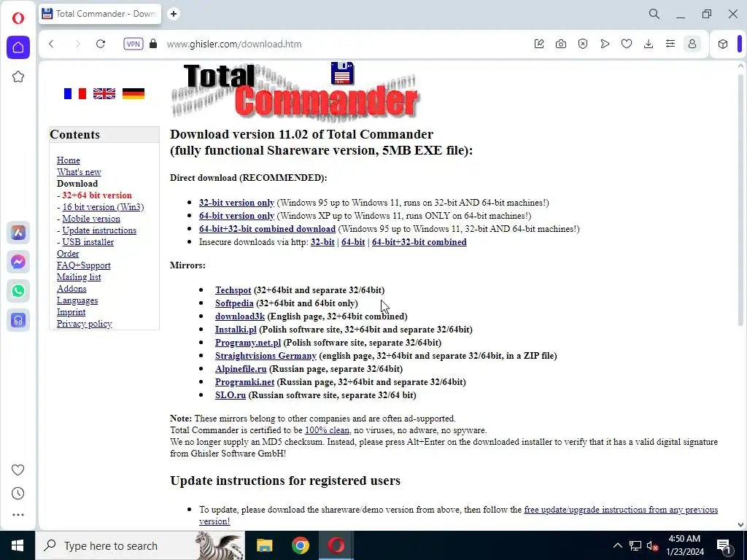Open bookmarks star in Opera sidebar
The height and width of the screenshot is (560, 747).
pyautogui.click(x=18, y=77)
